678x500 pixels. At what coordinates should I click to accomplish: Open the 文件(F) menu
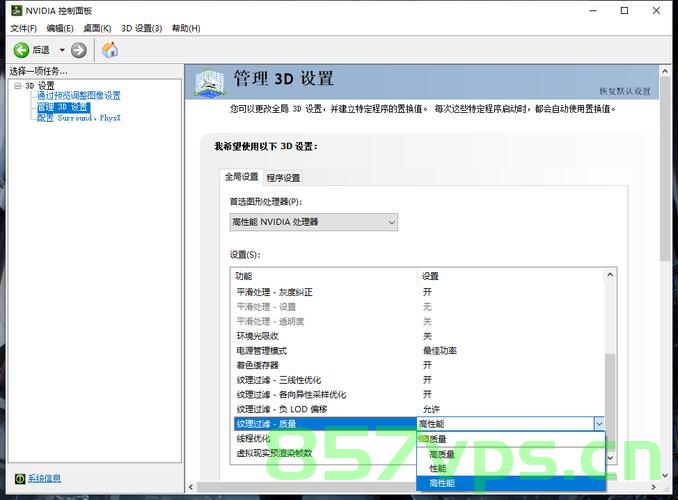click(23, 28)
